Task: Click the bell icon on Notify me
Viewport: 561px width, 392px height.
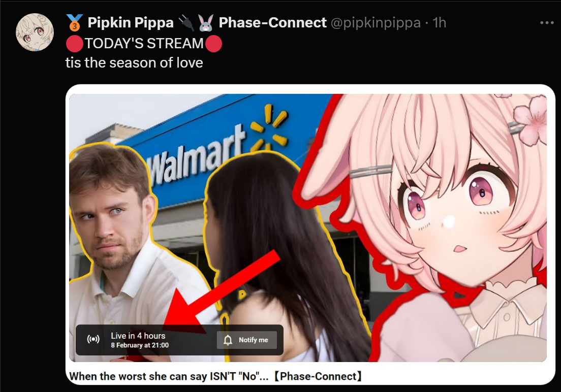Action: (x=228, y=340)
